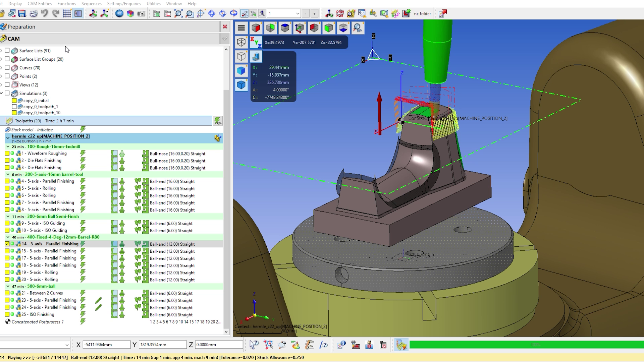Viewport: 644px width, 362px height.
Task: Click the plus increment button in toolbar
Action: click(314, 13)
